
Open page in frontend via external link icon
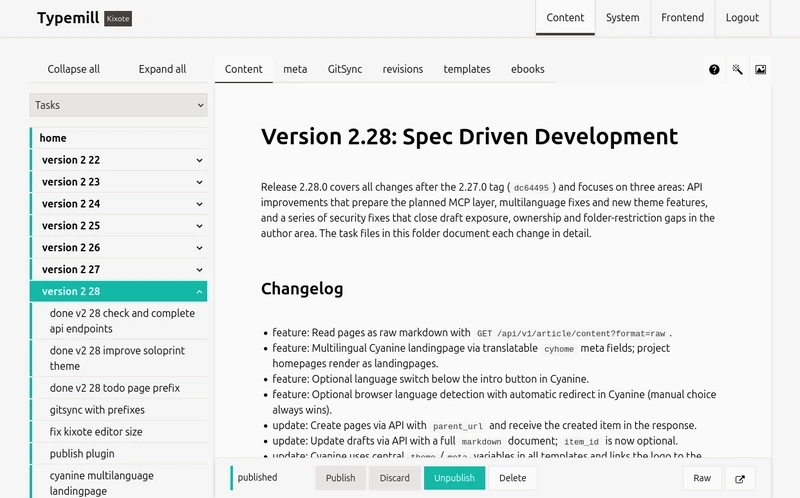pyautogui.click(x=740, y=479)
